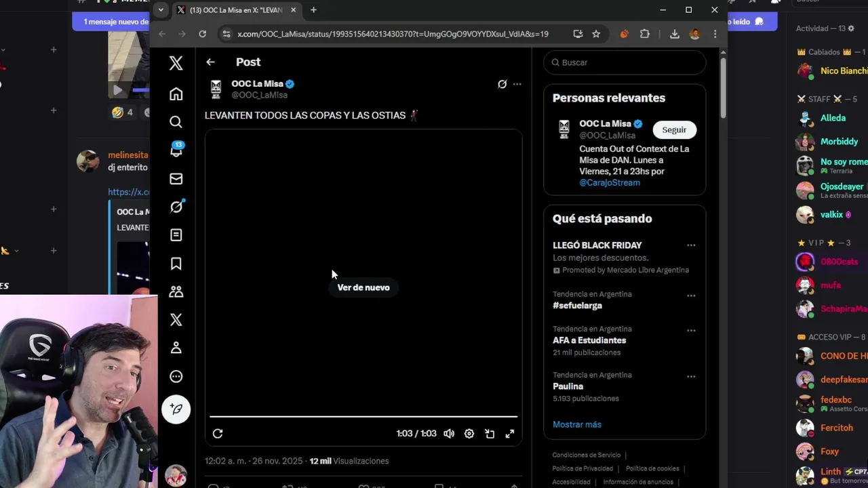The height and width of the screenshot is (488, 868).
Task: Open video settings gear icon
Action: pos(469,434)
